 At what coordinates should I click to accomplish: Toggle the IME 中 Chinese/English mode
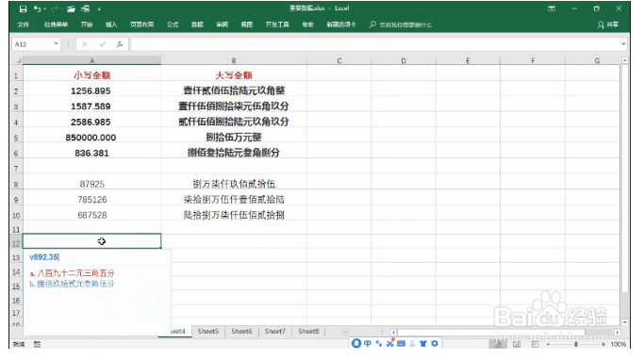(368, 343)
